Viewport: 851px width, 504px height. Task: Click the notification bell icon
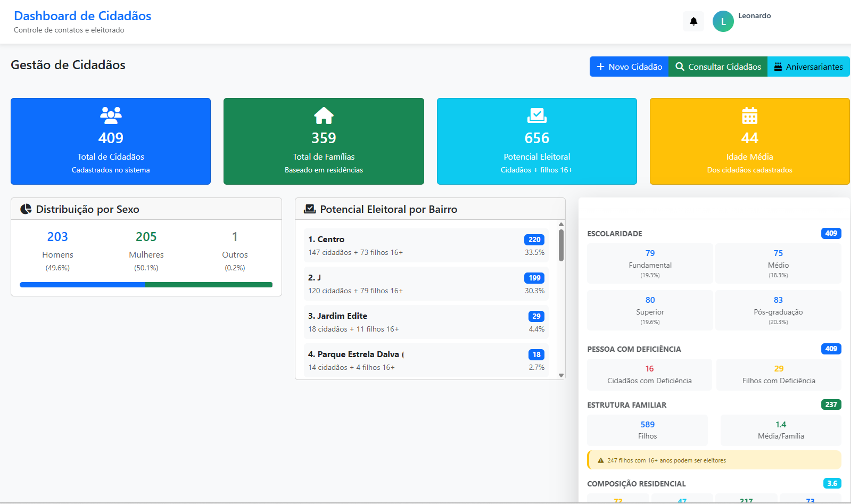(x=693, y=21)
